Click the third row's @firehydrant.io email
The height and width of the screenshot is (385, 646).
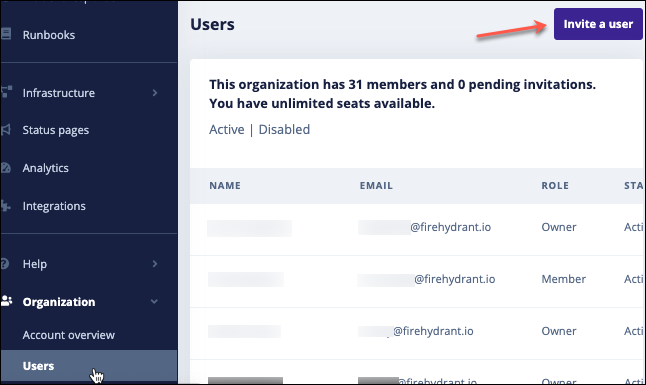tap(433, 331)
